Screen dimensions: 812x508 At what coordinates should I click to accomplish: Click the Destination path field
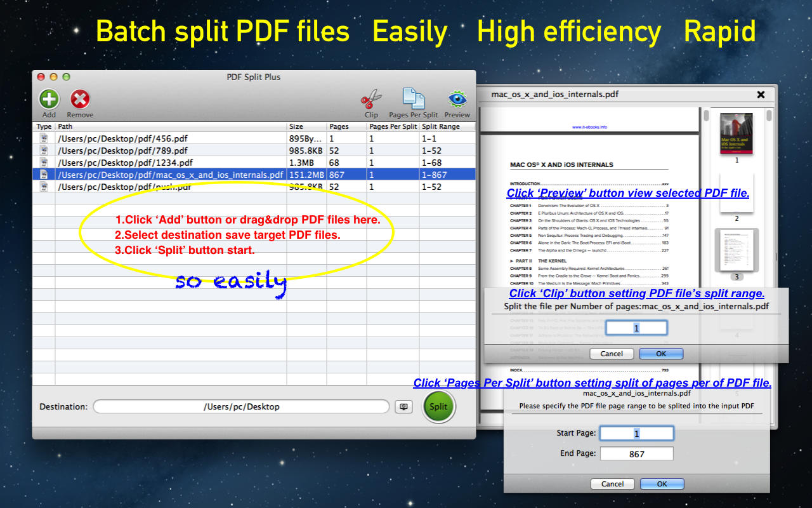click(x=241, y=406)
